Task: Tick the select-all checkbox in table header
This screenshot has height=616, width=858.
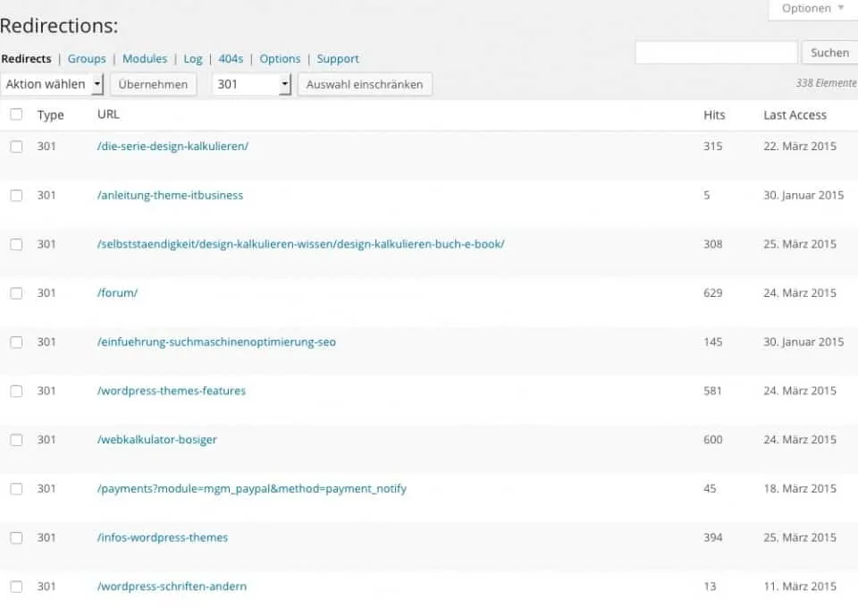Action: (16, 114)
